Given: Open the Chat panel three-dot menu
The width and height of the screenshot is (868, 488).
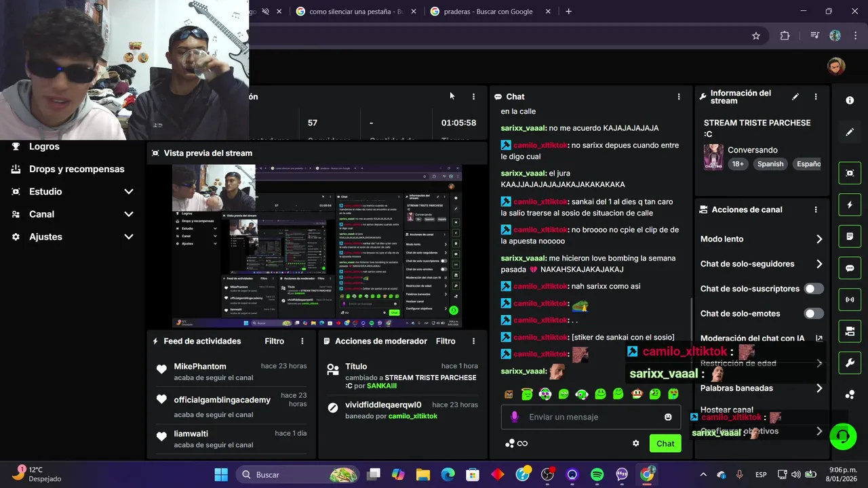Looking at the screenshot, I should tap(679, 97).
